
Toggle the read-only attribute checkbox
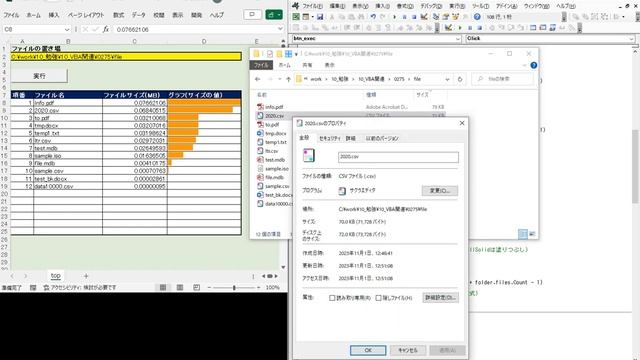[332, 298]
